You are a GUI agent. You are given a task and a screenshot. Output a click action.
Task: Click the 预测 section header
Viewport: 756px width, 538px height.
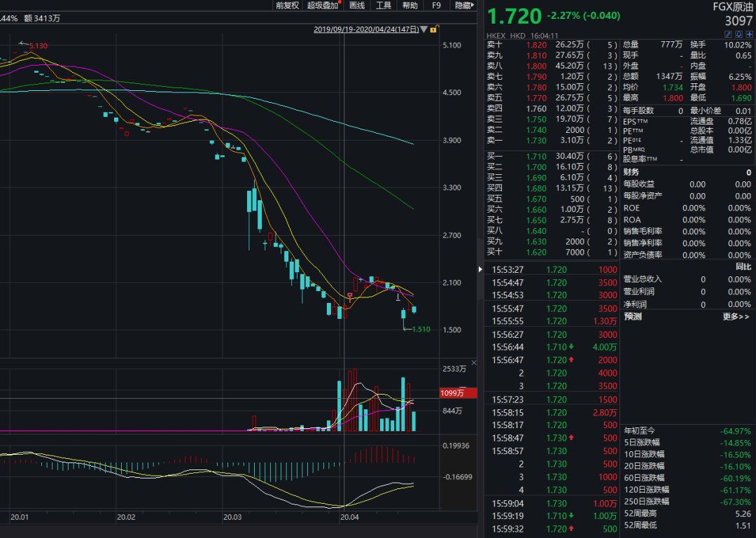coord(633,317)
